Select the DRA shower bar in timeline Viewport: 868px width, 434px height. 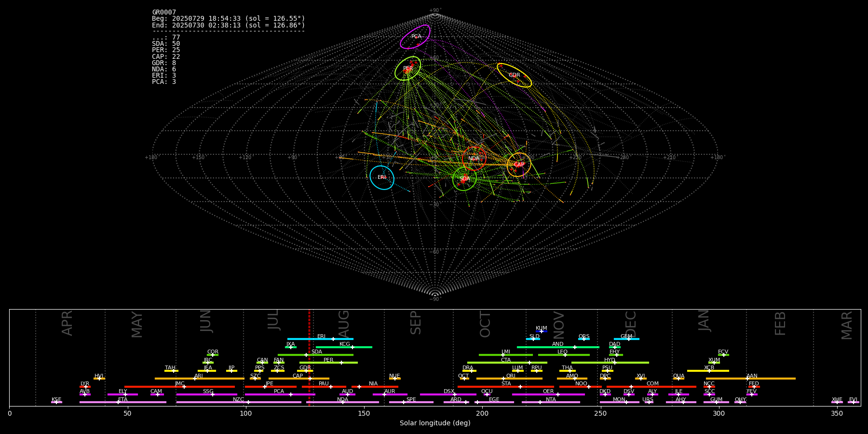point(469,371)
